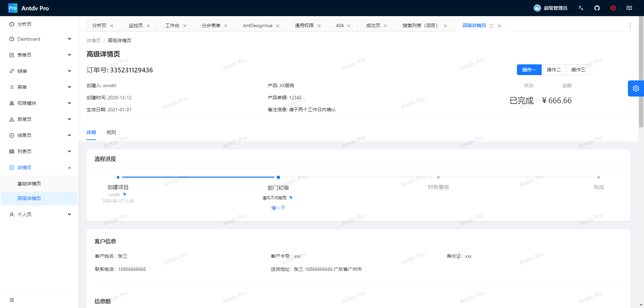
Task: Collapse sidebar using bottom menu fold icon
Action: [12, 300]
